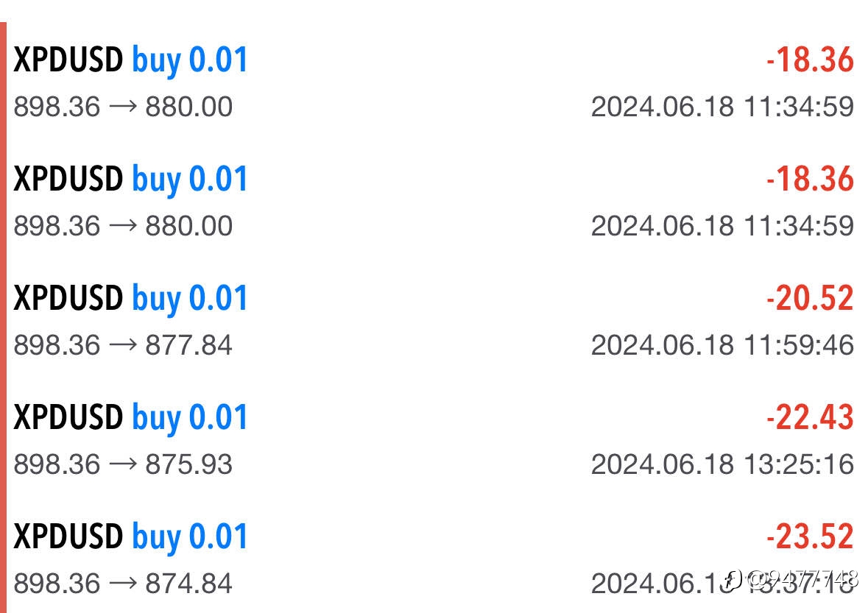Click the arrow before closing price 875.93
Image resolution: width=868 pixels, height=613 pixels.
[123, 464]
